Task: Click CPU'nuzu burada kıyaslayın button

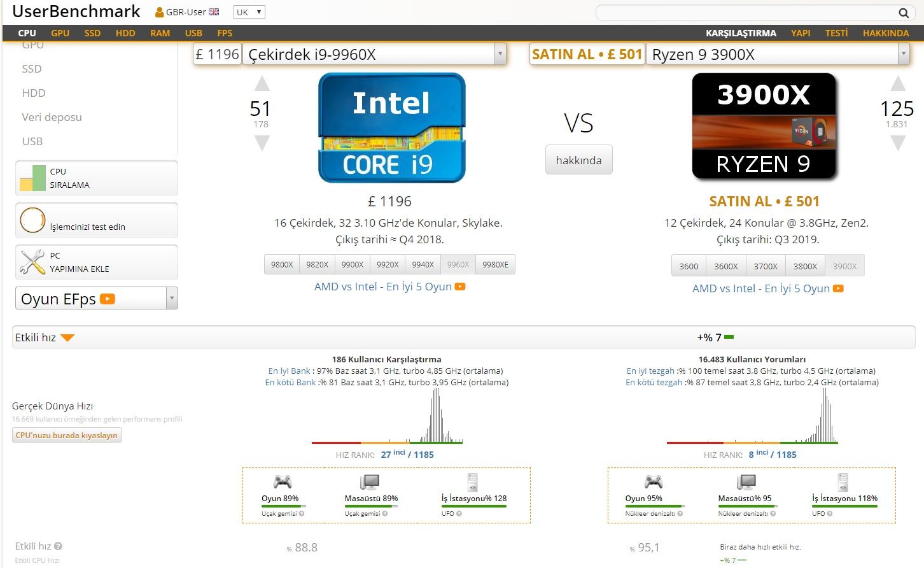Action: 67,435
